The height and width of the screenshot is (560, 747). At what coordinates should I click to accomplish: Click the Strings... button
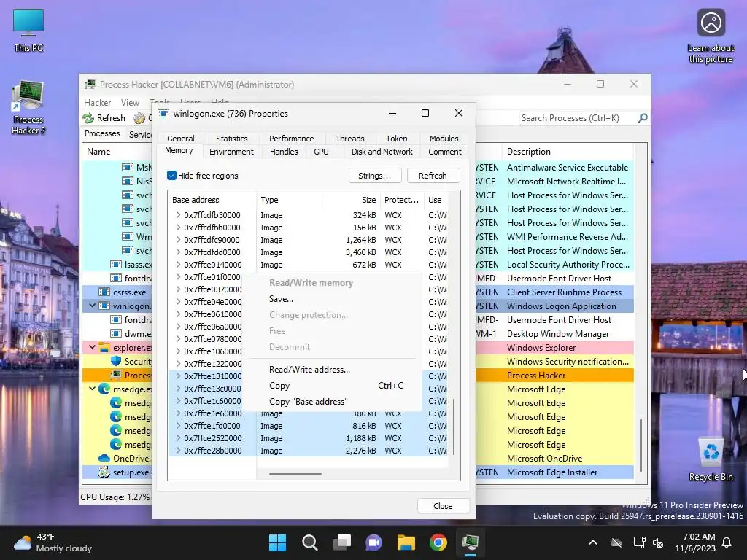pos(374,176)
